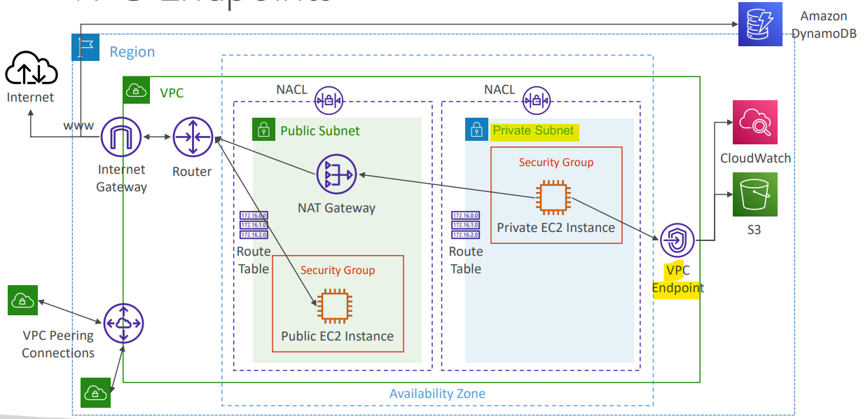Click the Internet cloud icon
This screenshot has width=868, height=419.
point(31,70)
